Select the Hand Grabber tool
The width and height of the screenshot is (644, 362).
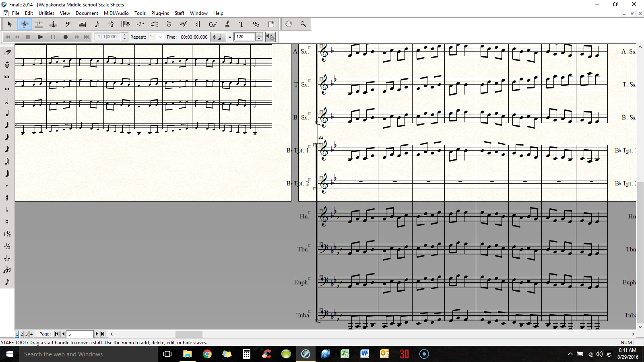point(289,24)
